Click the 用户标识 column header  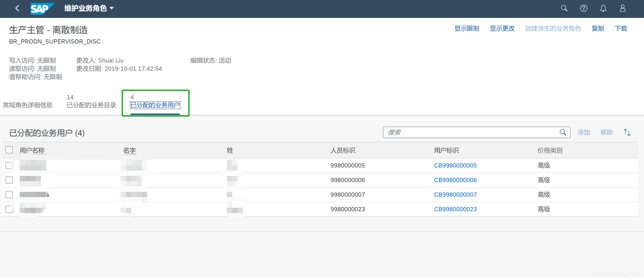(447, 150)
